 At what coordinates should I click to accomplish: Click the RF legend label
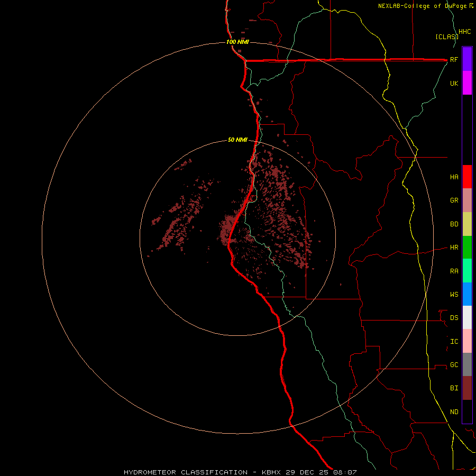(x=454, y=60)
